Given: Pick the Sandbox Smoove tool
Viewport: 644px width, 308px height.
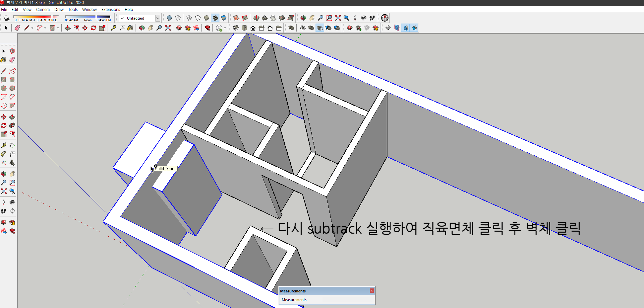Looking at the screenshot, I should (256, 18).
